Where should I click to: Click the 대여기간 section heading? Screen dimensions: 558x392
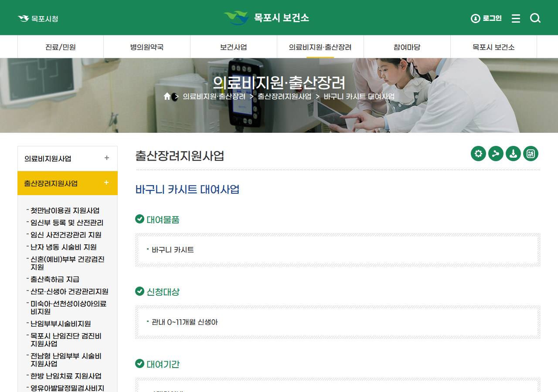[163, 364]
